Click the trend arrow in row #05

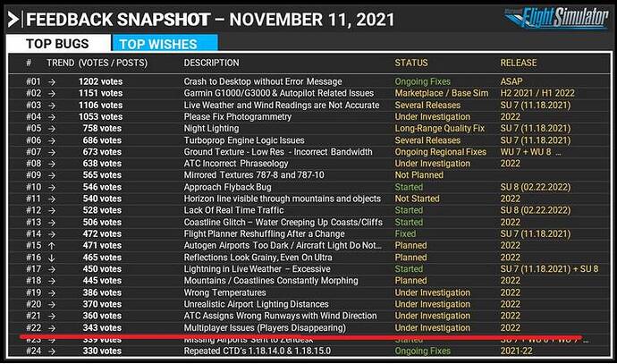pyautogui.click(x=52, y=129)
